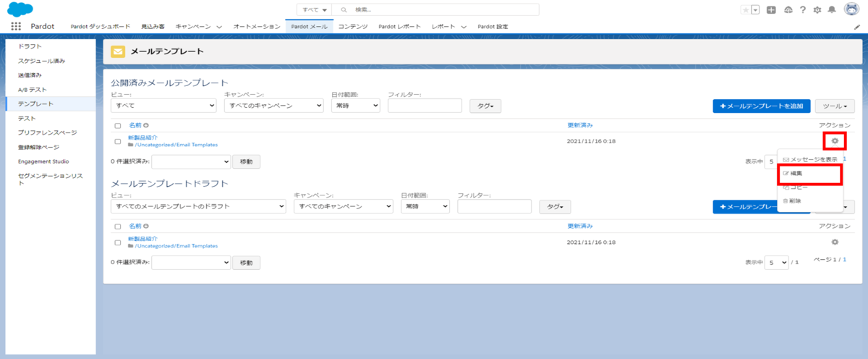
Task: Tick select-all checkbox in published templates table
Action: coord(118,126)
